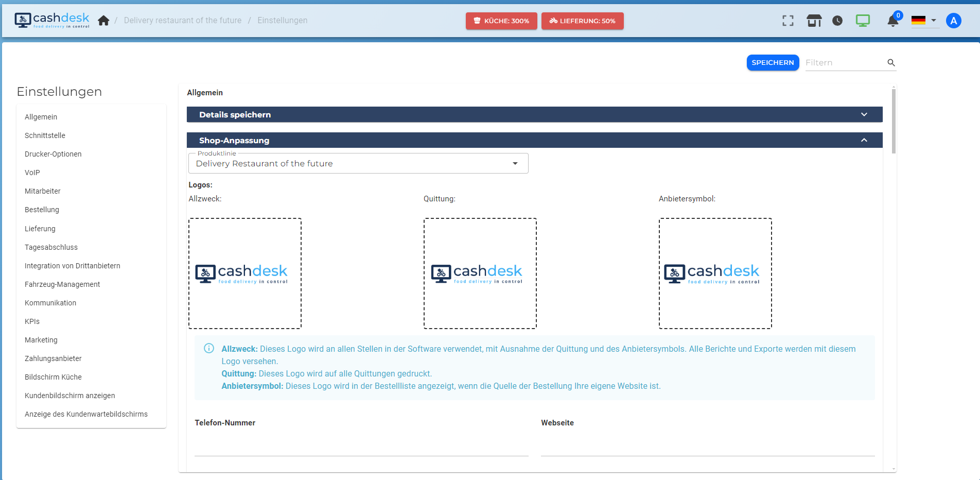Focus the Filtern search field
This screenshot has height=480, width=980.
844,63
